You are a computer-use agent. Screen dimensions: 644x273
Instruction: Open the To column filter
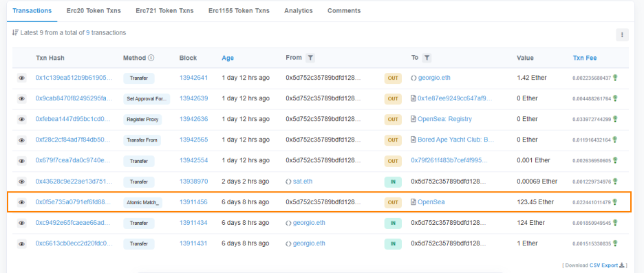point(427,58)
